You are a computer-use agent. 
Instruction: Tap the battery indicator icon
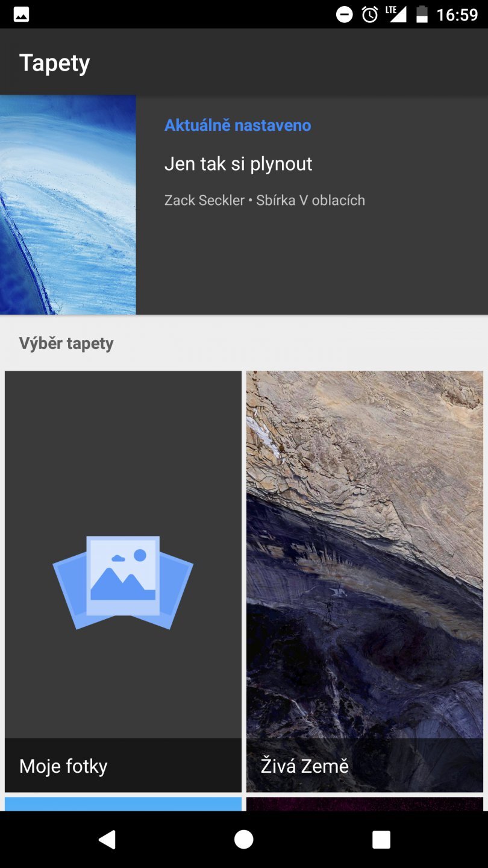422,14
